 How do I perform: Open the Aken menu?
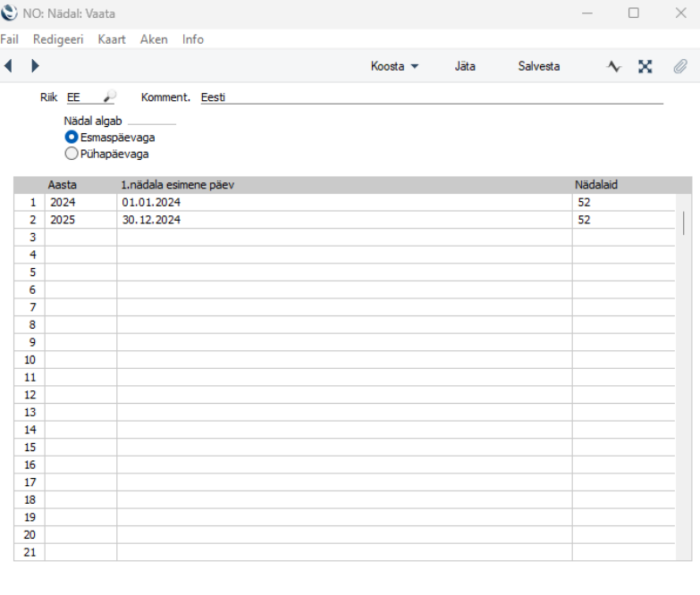coord(154,39)
